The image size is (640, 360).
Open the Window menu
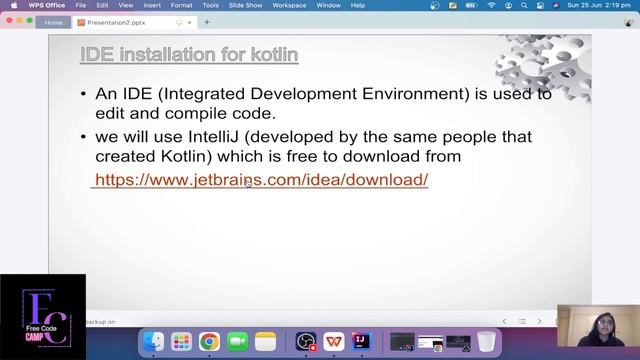328,5
